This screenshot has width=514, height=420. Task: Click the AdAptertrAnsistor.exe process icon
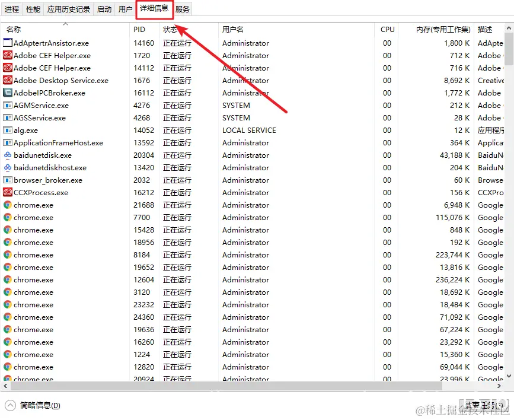(8, 43)
